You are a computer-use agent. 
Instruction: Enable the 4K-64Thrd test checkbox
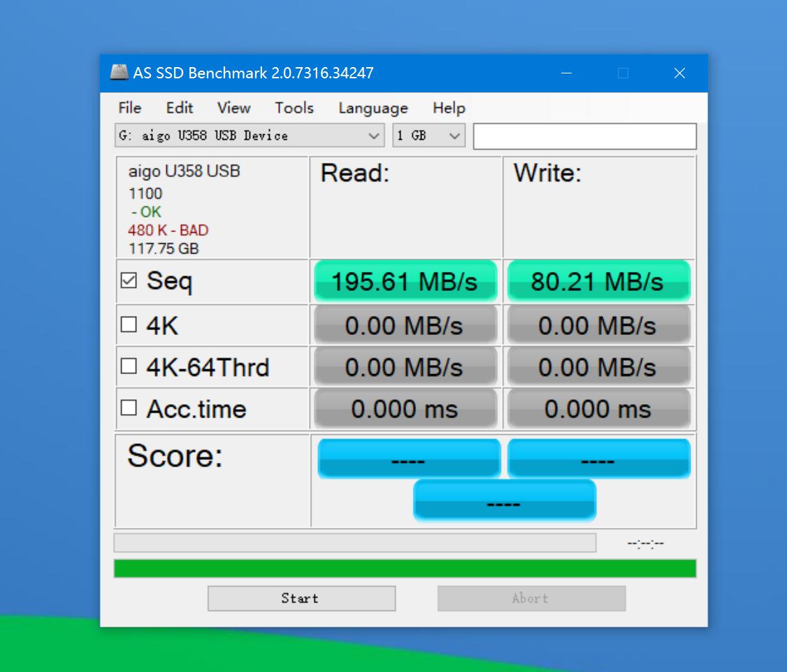129,366
